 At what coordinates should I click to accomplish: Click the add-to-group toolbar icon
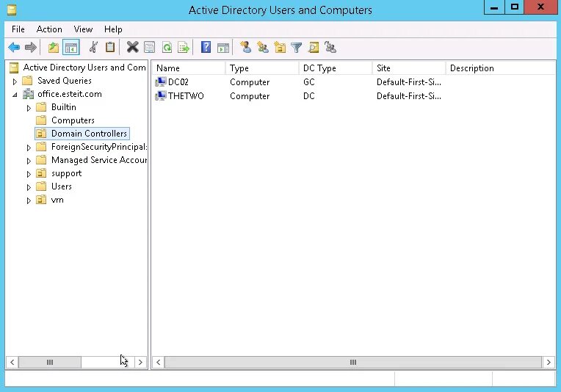[x=330, y=47]
